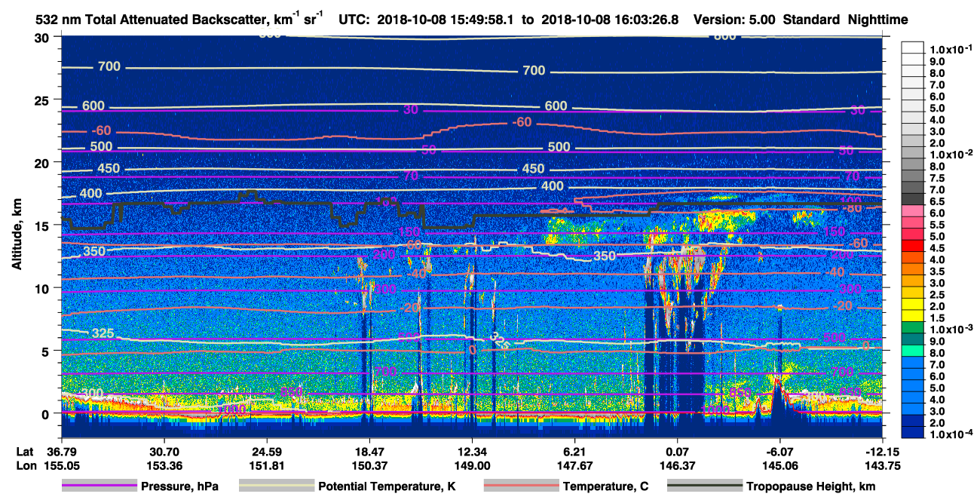Click the 'Lat' row label
980x503 pixels.
pos(25,451)
